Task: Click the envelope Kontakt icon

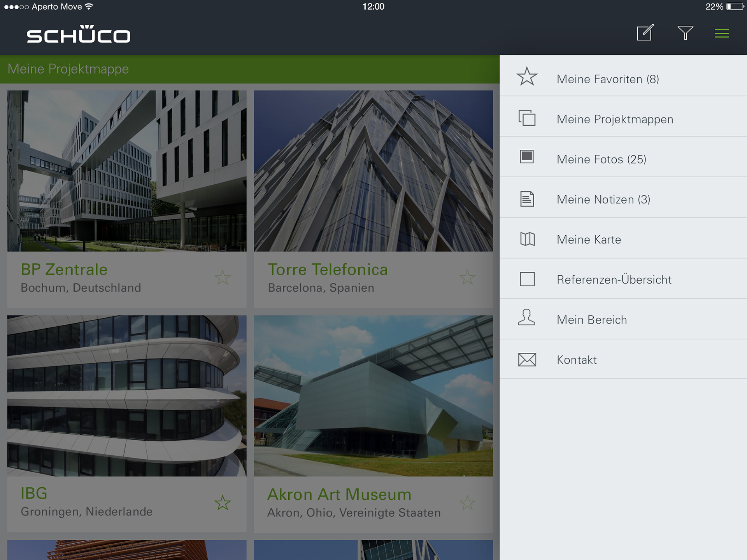Action: coord(527,360)
